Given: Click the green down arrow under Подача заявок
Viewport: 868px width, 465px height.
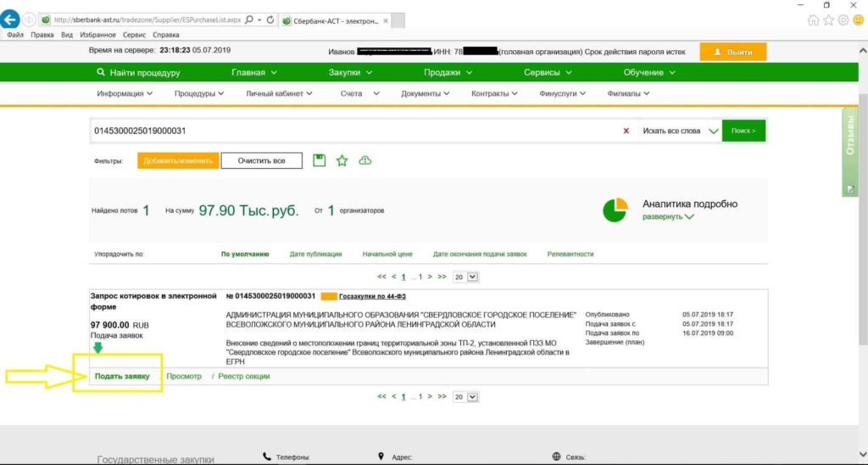Looking at the screenshot, I should [98, 348].
